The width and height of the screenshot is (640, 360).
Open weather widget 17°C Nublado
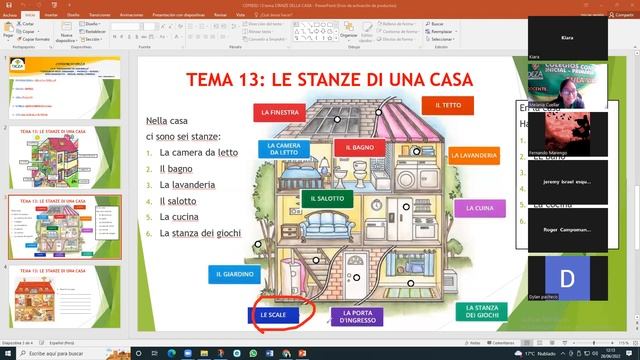tap(535, 353)
